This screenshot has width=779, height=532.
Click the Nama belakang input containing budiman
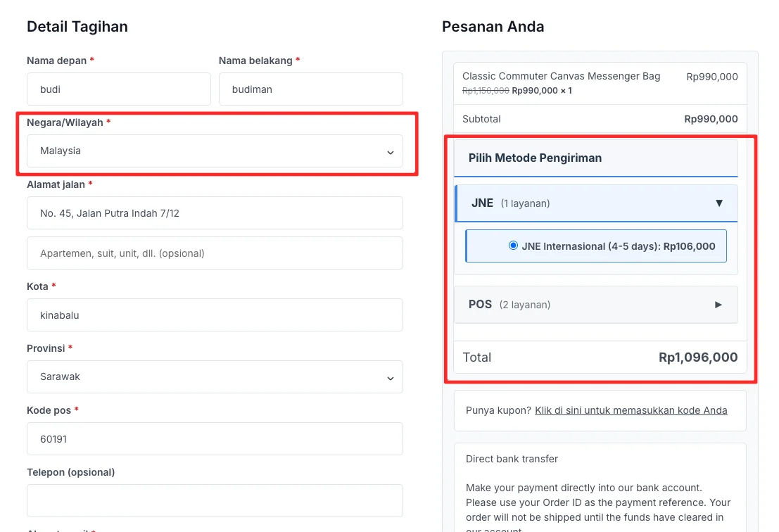(x=310, y=89)
